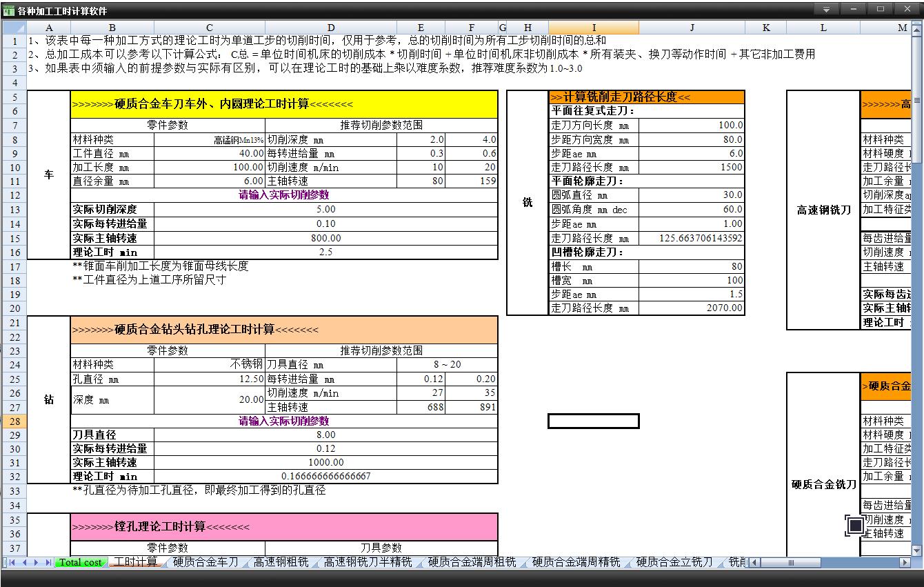Click the 高速钢铣刀 label cell
Viewport: 924px width, 587px height.
pyautogui.click(x=823, y=210)
